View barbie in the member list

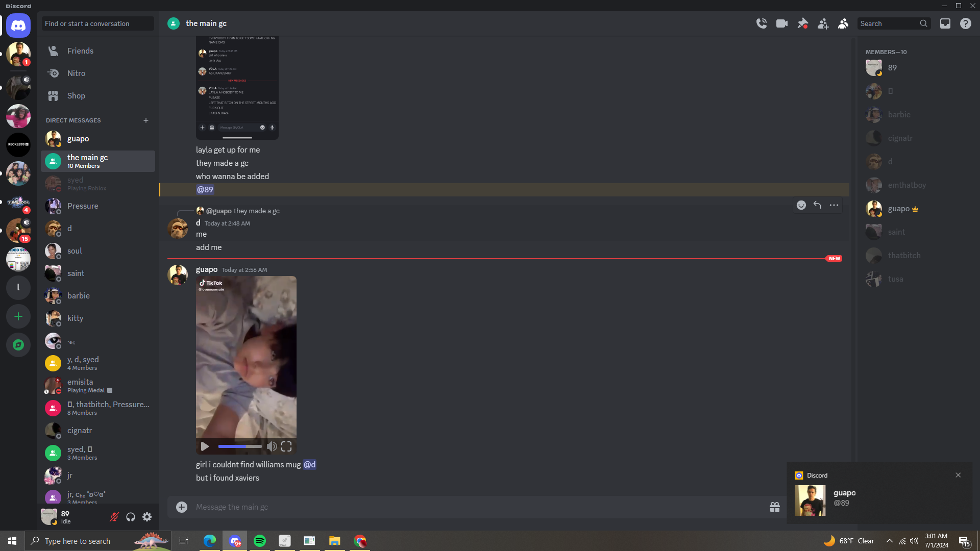(914, 115)
